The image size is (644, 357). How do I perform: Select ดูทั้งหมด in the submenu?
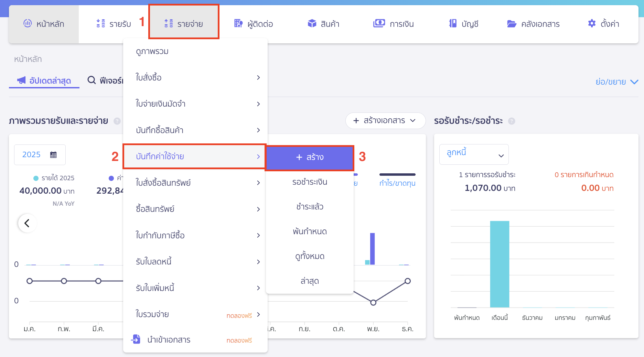tap(309, 256)
